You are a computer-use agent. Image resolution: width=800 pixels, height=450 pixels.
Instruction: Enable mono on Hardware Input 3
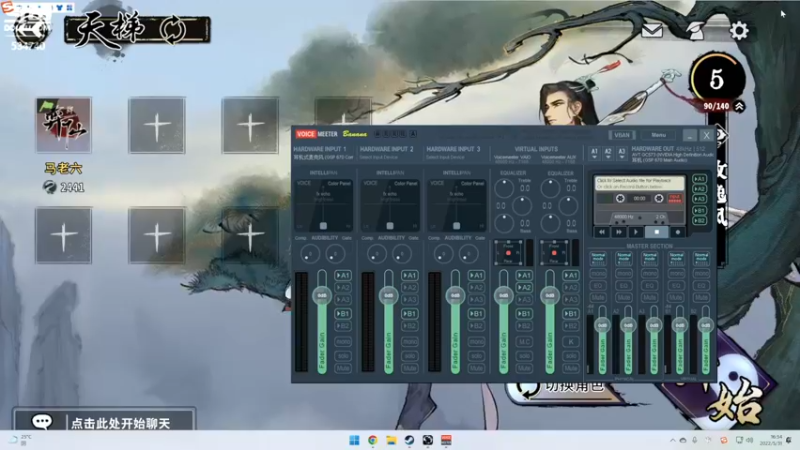(x=476, y=341)
